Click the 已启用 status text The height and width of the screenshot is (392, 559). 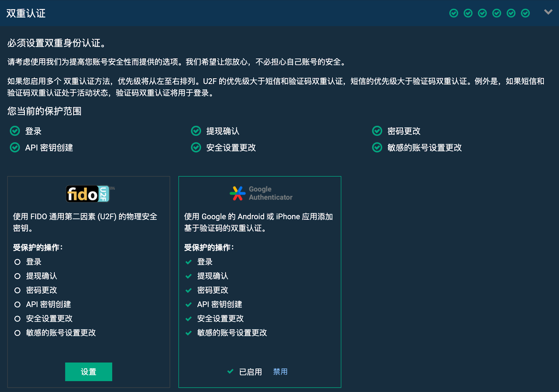(251, 372)
